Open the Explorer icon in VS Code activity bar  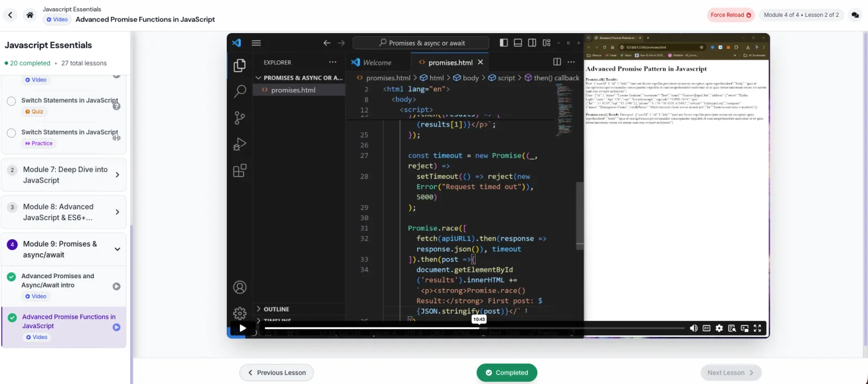pos(239,66)
